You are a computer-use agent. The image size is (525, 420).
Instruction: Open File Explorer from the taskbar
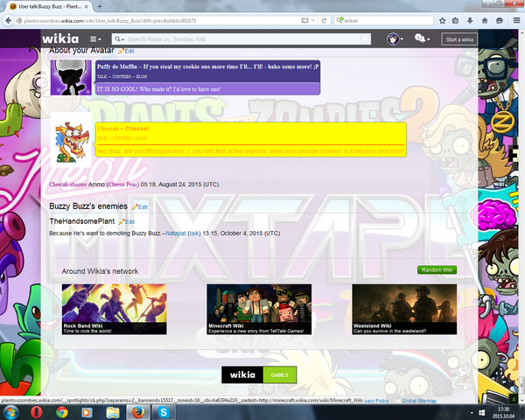[x=113, y=412]
